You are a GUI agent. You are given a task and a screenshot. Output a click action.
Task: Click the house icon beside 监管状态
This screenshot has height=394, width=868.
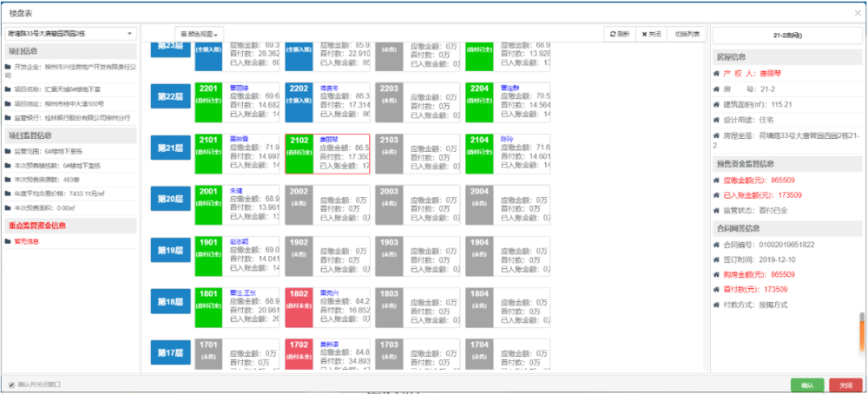(716, 210)
